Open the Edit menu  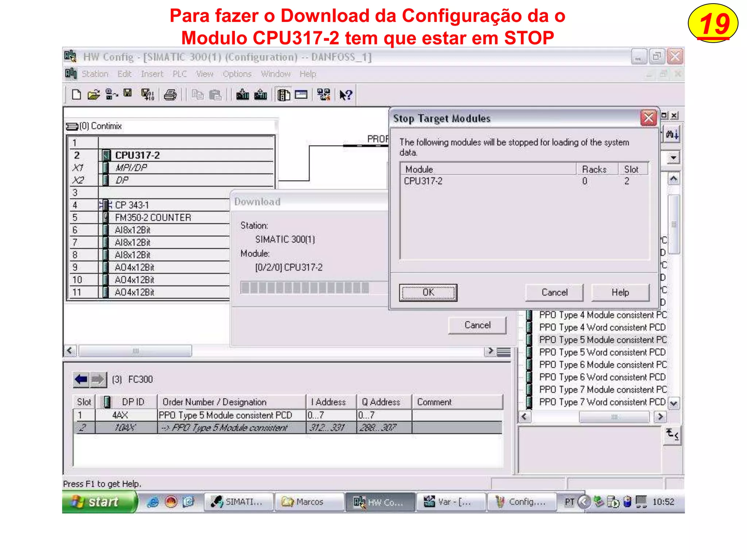[124, 74]
